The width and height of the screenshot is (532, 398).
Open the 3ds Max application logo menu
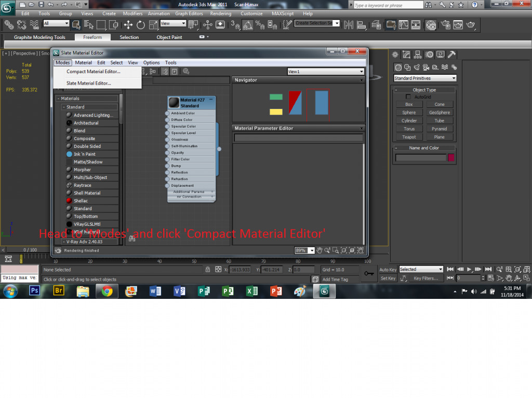tap(7, 8)
